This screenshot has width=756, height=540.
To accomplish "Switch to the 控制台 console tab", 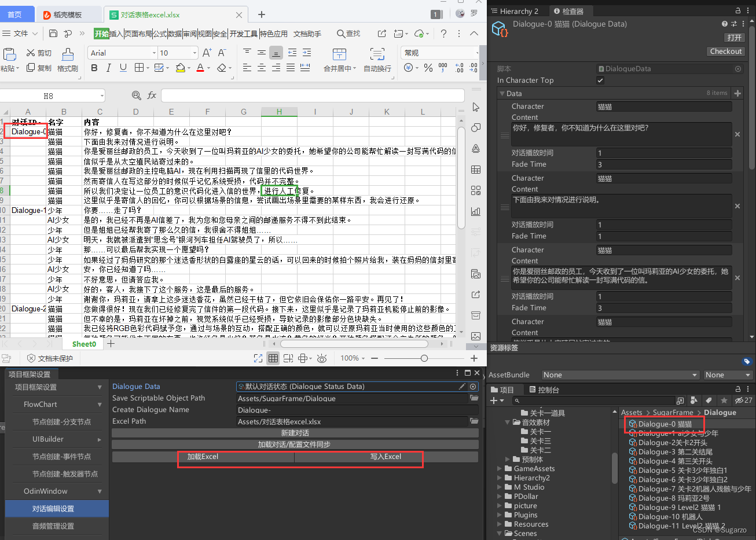I will click(543, 390).
